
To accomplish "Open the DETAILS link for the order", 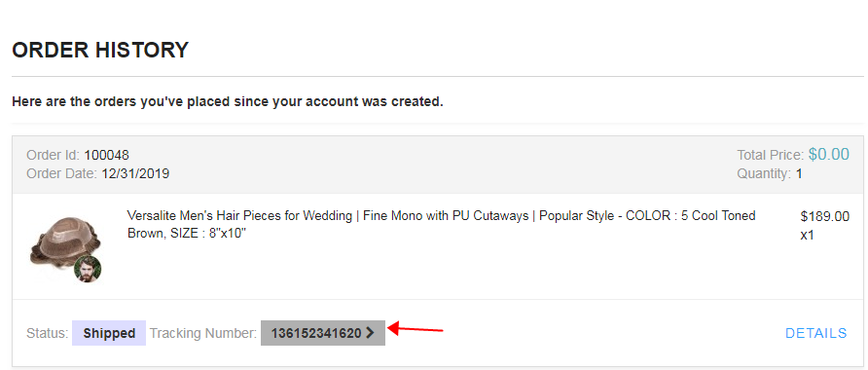I will pyautogui.click(x=816, y=333).
